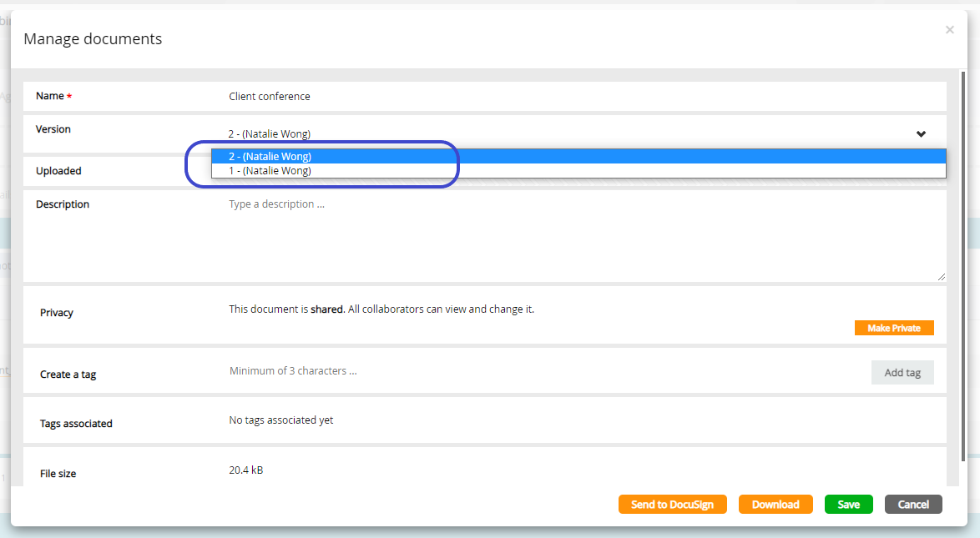980x538 pixels.
Task: Close the Manage documents dialog
Action: [949, 29]
